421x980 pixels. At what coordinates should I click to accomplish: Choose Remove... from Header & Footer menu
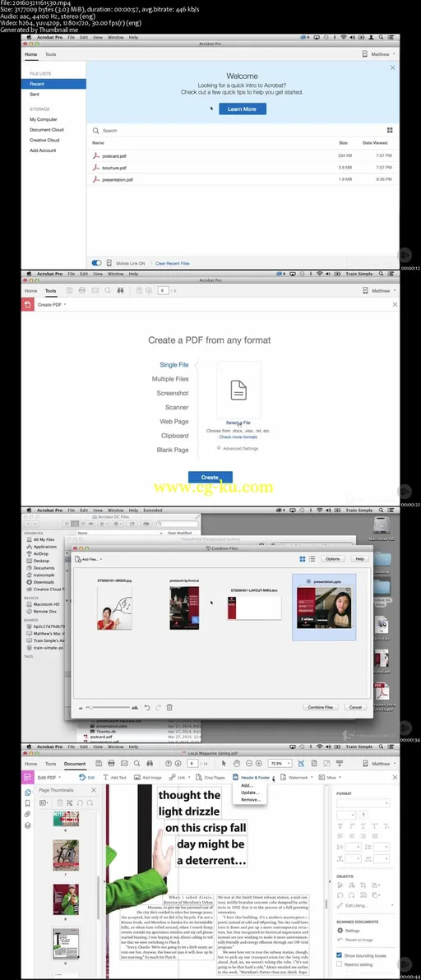pos(251,799)
